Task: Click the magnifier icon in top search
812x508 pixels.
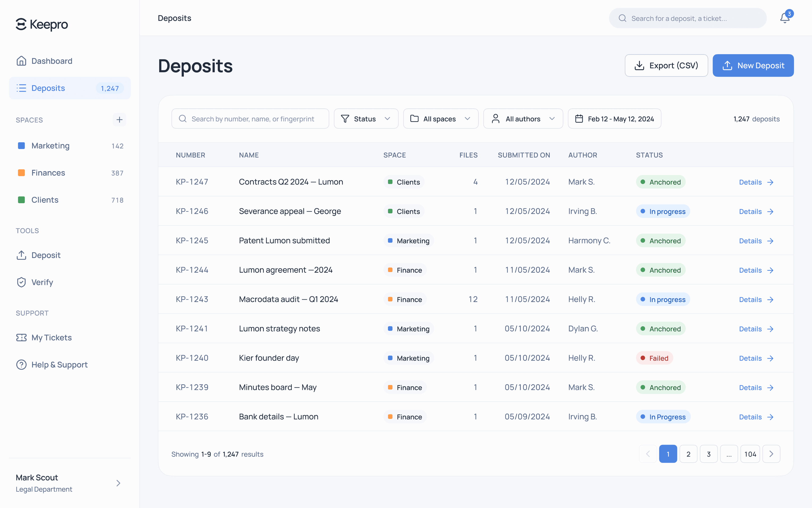Action: click(622, 18)
